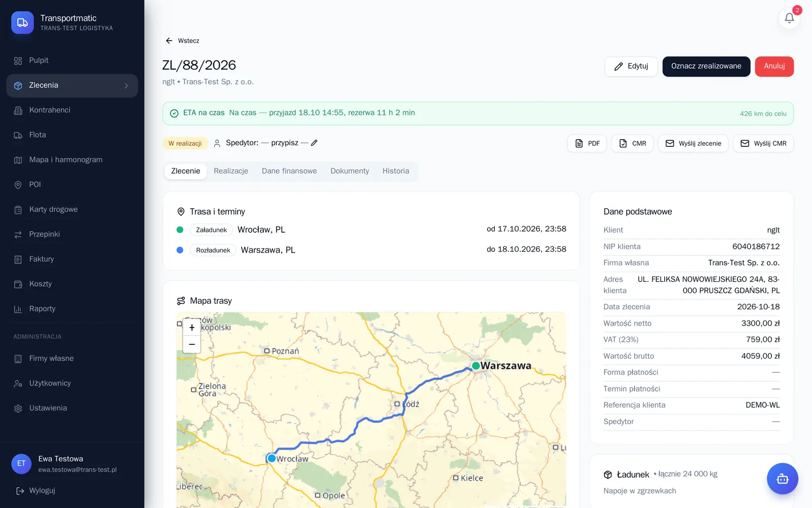Open Użytkownicy in administration
Screen dimensions: 812x508
click(72, 384)
